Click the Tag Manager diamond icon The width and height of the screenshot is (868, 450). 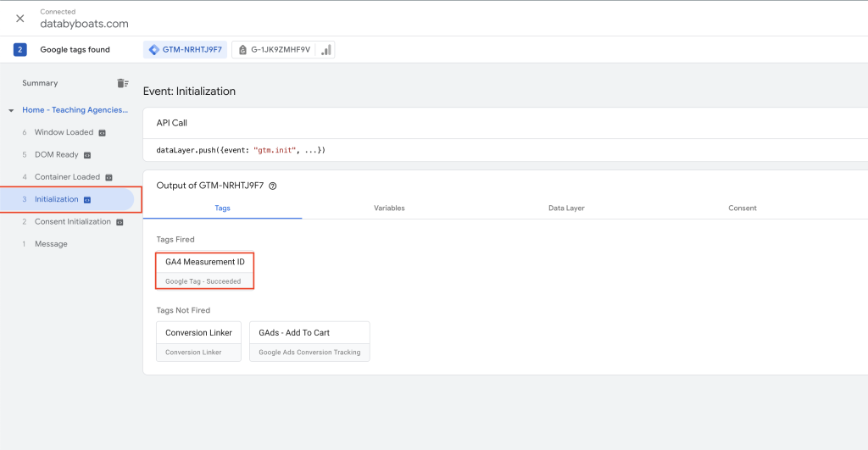point(154,50)
